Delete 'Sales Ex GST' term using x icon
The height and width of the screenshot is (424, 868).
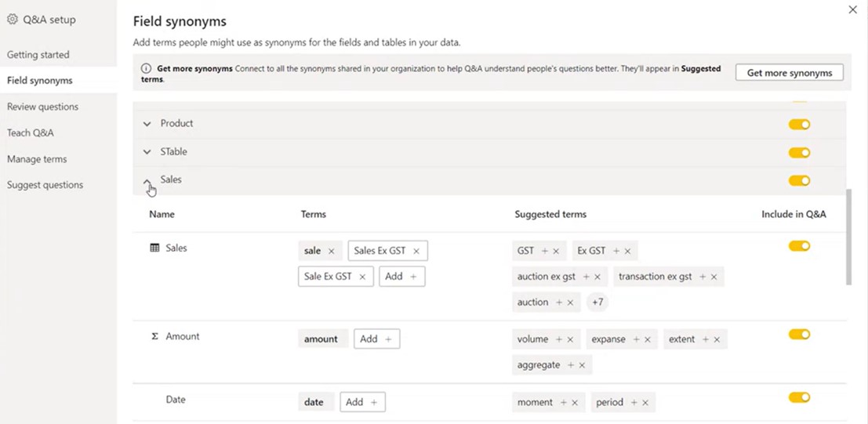[416, 251]
